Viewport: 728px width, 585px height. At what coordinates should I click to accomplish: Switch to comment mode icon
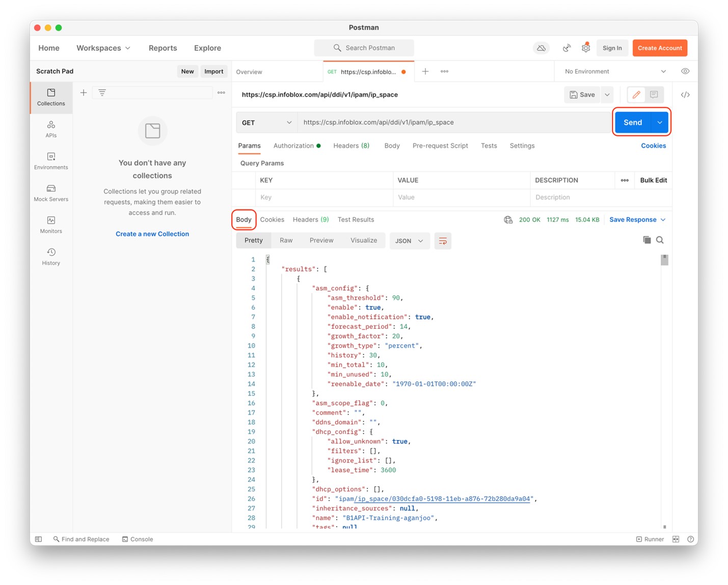654,95
